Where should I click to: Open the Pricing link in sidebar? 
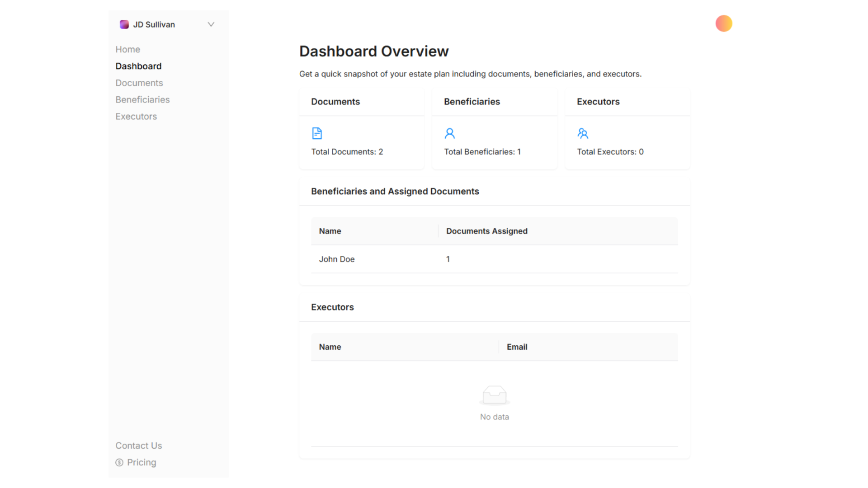(x=142, y=462)
